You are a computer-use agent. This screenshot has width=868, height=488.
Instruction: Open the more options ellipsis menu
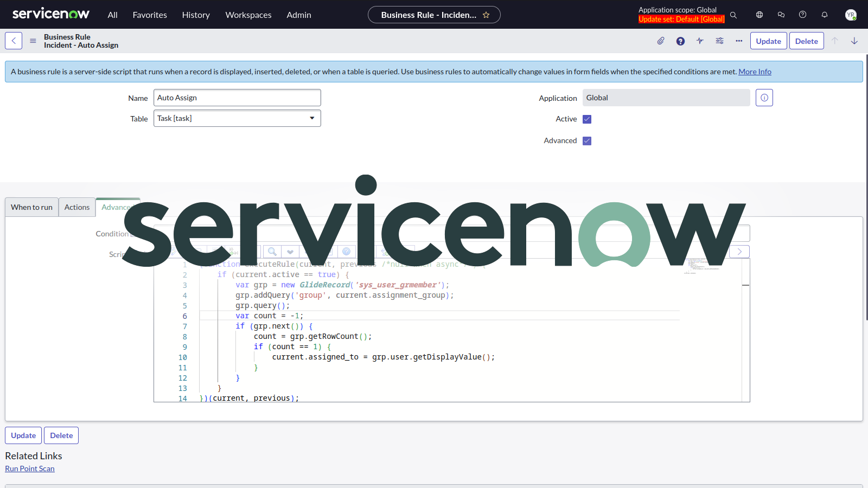click(738, 41)
